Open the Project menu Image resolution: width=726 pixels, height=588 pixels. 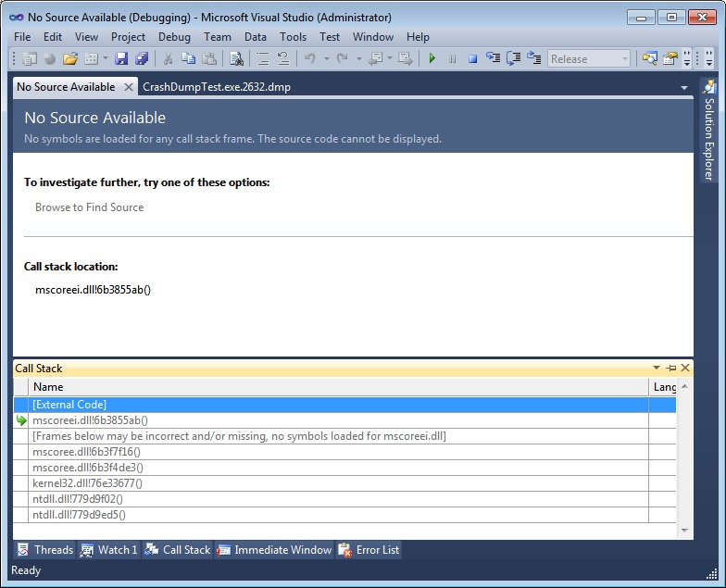tap(128, 37)
